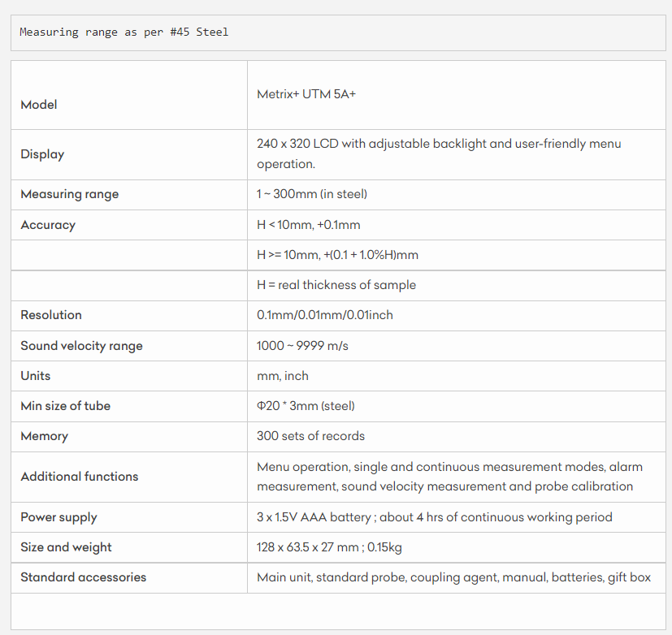This screenshot has height=635, width=672.
Task: Click the "H < 10mm, +0.1mm" cell
Action: click(309, 225)
